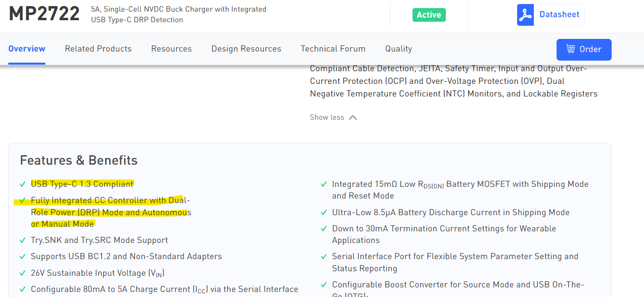Switch to the Overview tab
The image size is (644, 297).
click(x=27, y=49)
